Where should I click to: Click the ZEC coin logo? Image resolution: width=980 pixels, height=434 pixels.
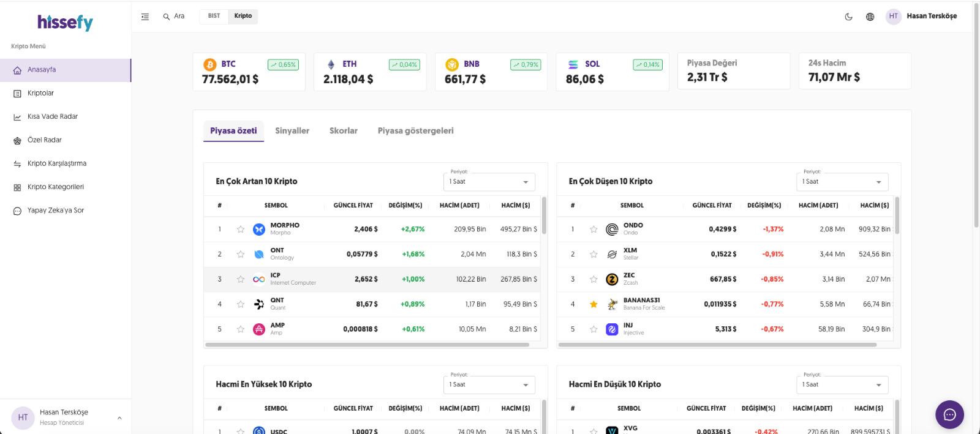(612, 279)
